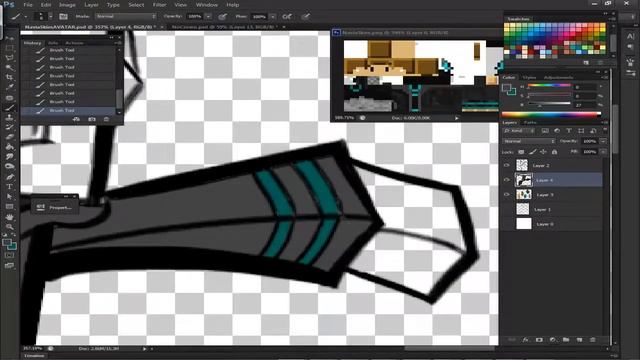
Task: Hide Layer 4 with eye icon
Action: (x=507, y=180)
